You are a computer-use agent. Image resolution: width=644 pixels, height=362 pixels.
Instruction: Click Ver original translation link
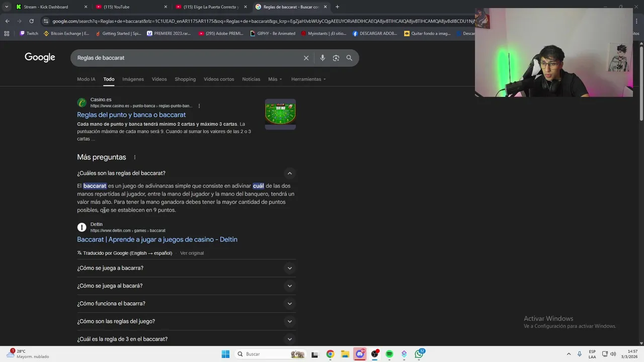coord(192,253)
